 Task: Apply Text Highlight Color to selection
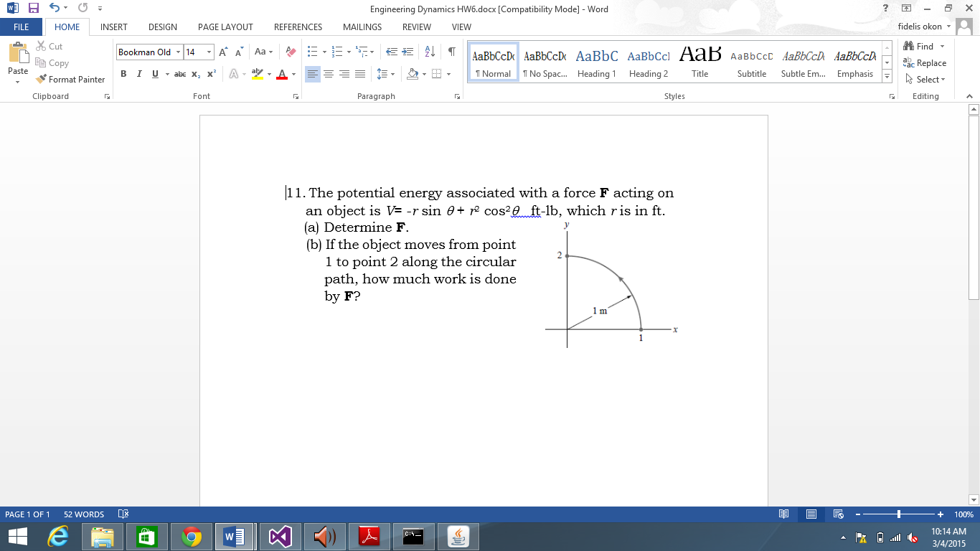(x=258, y=74)
